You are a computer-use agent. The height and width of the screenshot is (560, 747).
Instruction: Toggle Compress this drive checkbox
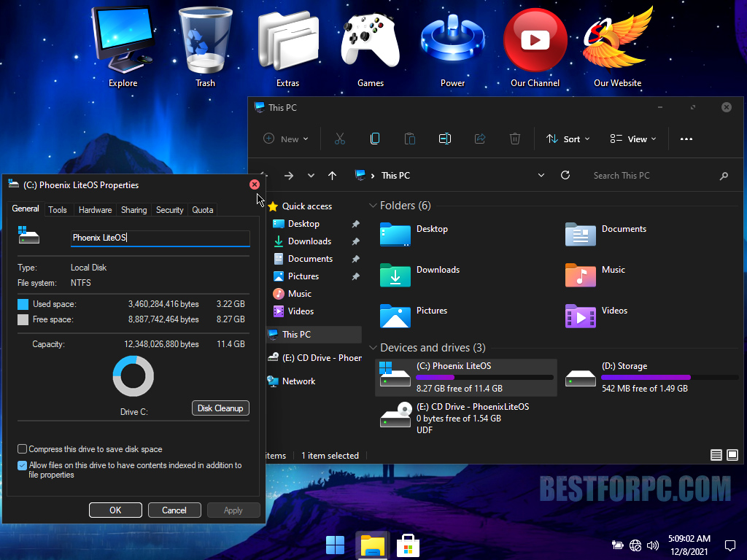tap(22, 449)
